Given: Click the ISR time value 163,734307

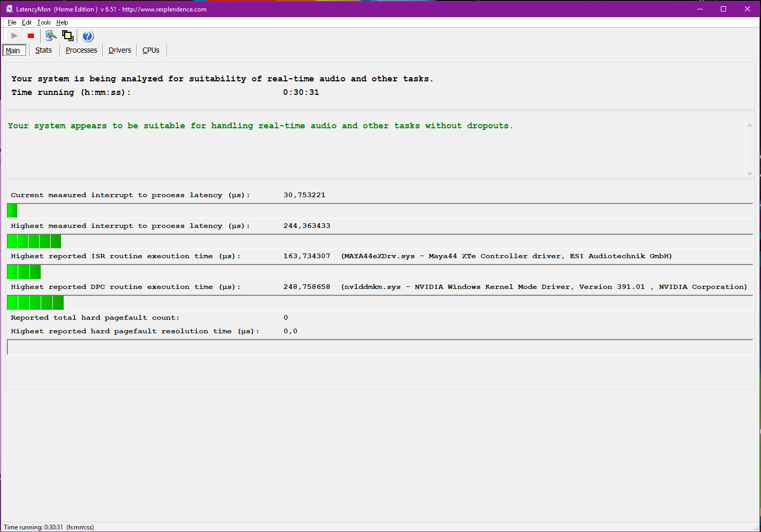Looking at the screenshot, I should (x=307, y=256).
